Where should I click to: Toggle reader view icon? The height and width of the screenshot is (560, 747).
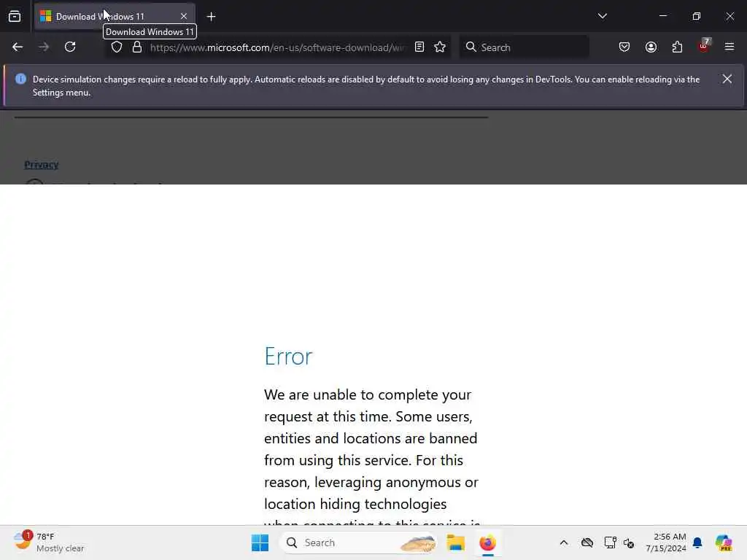pyautogui.click(x=419, y=47)
